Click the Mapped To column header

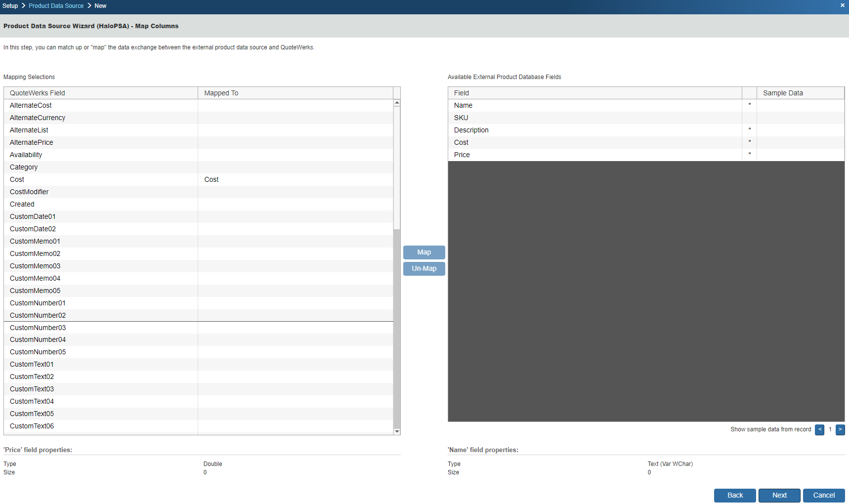click(295, 93)
